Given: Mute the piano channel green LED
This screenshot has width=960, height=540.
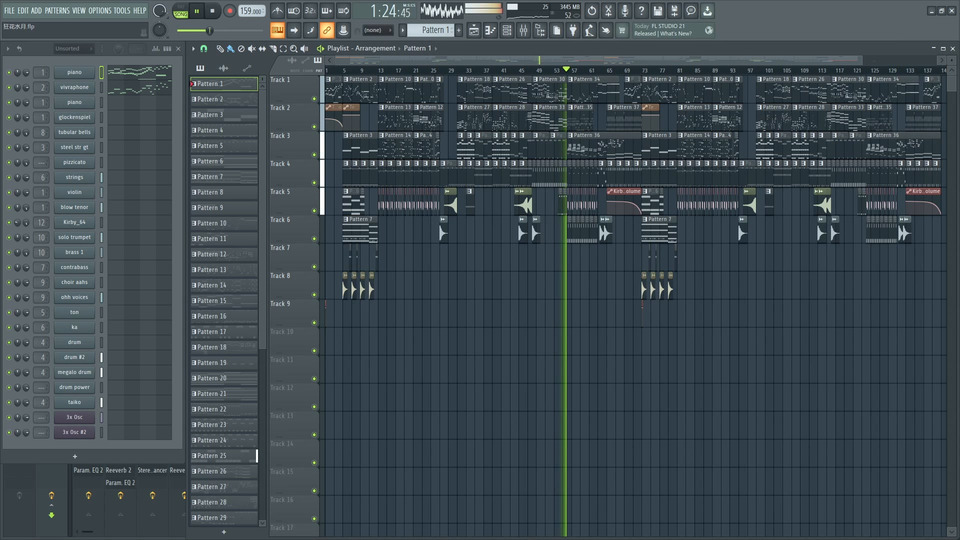Looking at the screenshot, I should [9, 73].
